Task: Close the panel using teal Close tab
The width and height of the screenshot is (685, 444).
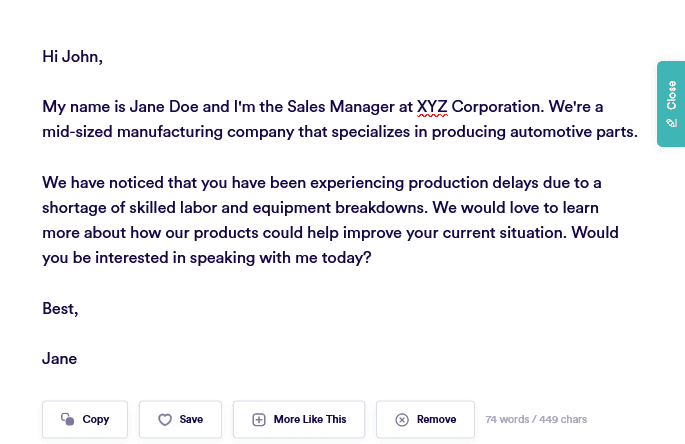Action: (x=671, y=96)
